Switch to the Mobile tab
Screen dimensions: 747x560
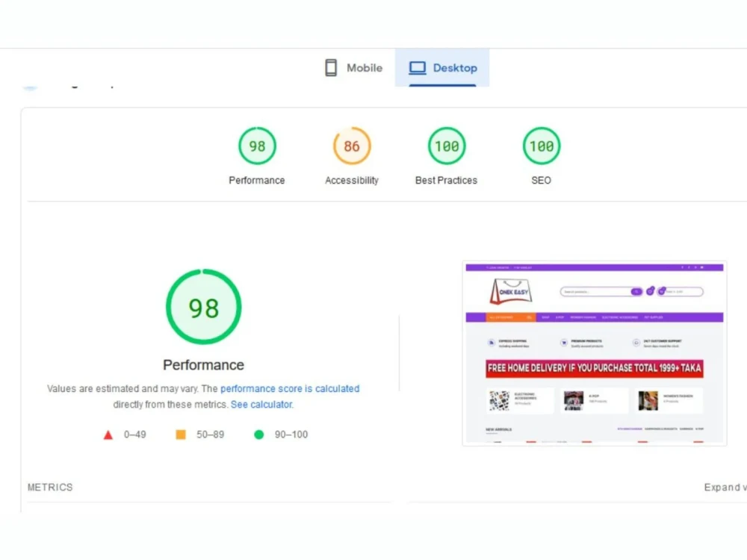click(353, 68)
